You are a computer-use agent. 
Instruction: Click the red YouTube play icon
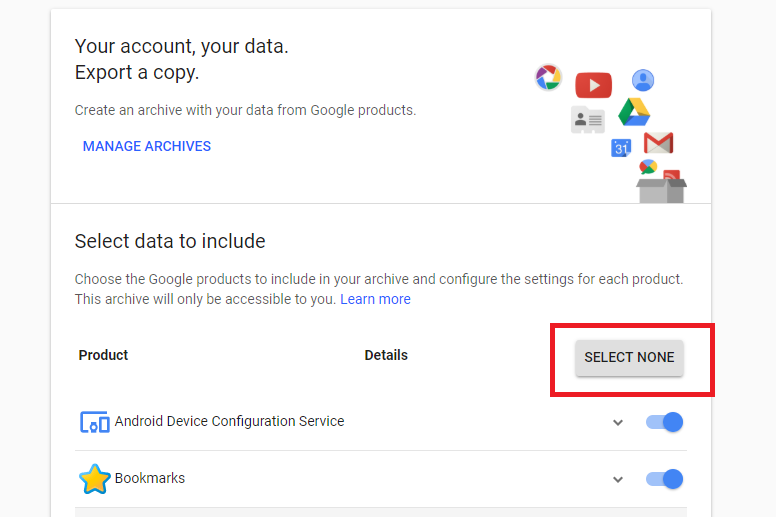click(x=593, y=85)
